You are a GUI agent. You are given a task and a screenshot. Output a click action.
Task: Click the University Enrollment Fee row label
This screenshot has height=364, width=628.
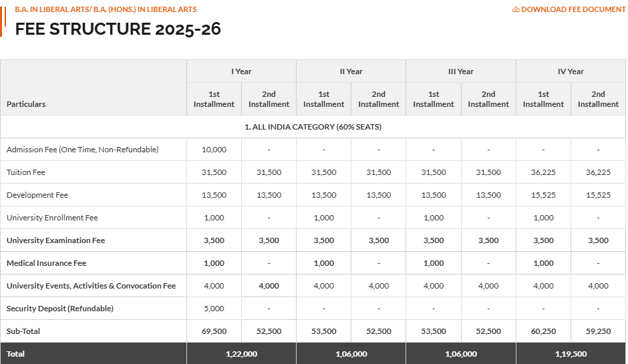(x=52, y=218)
